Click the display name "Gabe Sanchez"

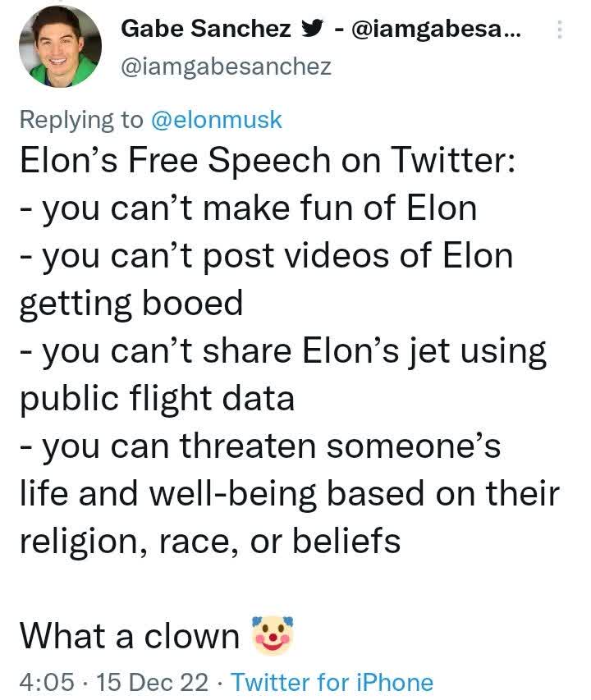coord(206,29)
